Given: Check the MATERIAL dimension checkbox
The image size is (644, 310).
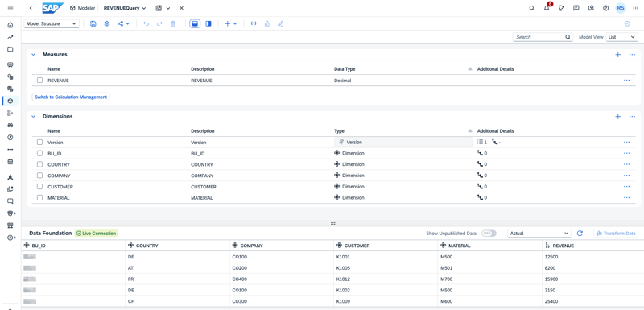Looking at the screenshot, I should pyautogui.click(x=39, y=197).
